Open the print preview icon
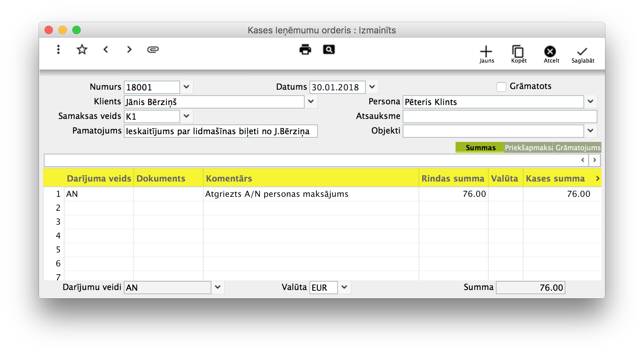The image size is (644, 354). coord(329,49)
